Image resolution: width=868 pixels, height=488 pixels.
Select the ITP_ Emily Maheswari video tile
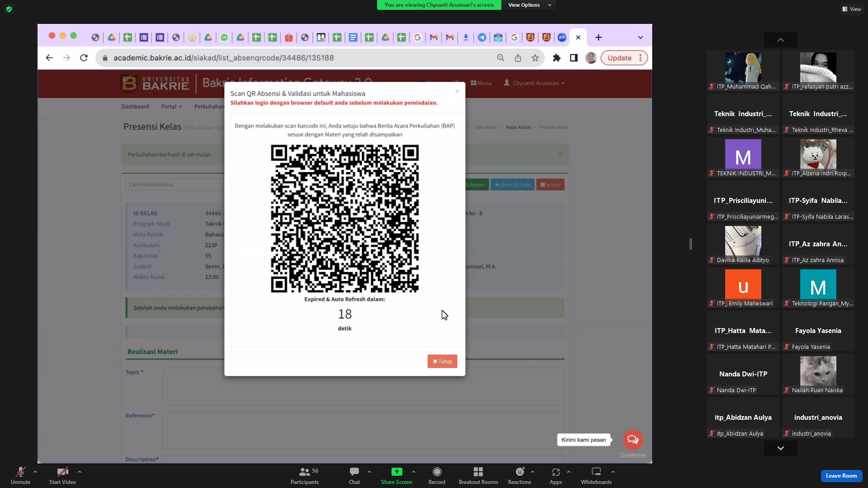pos(743,288)
